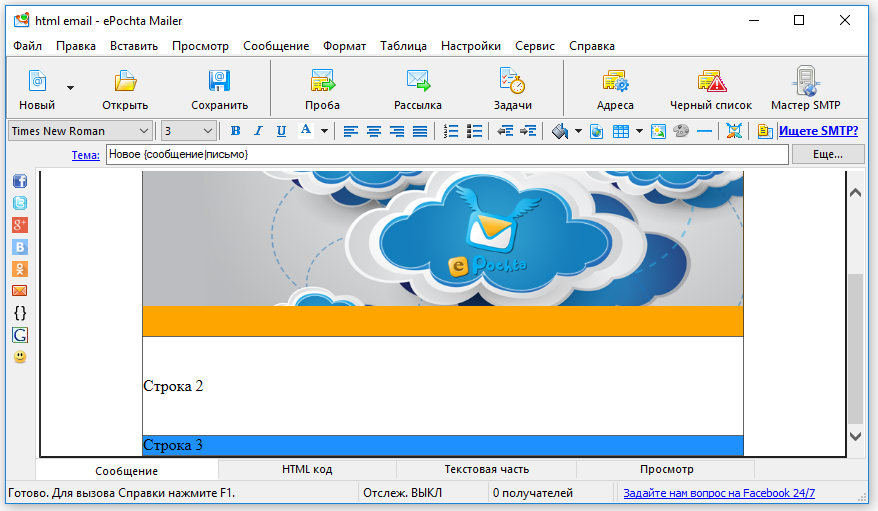Click the insert picture icon
This screenshot has height=511, width=878.
coord(658,132)
